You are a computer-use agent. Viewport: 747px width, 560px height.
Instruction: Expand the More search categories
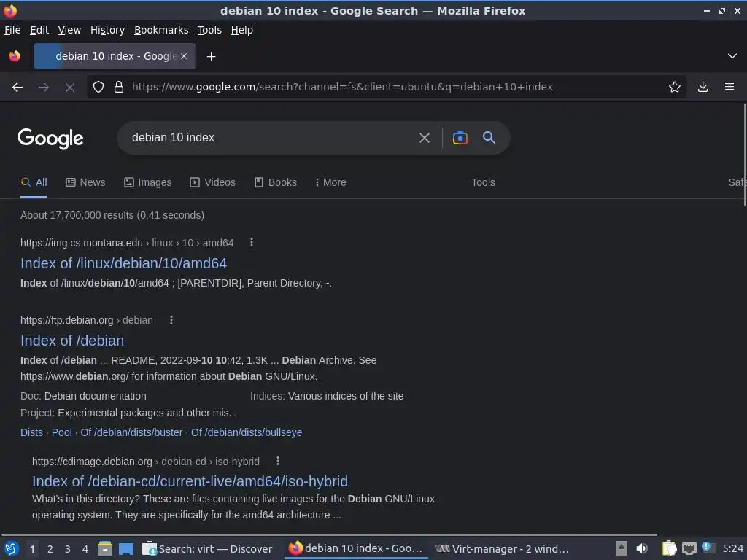pos(330,182)
